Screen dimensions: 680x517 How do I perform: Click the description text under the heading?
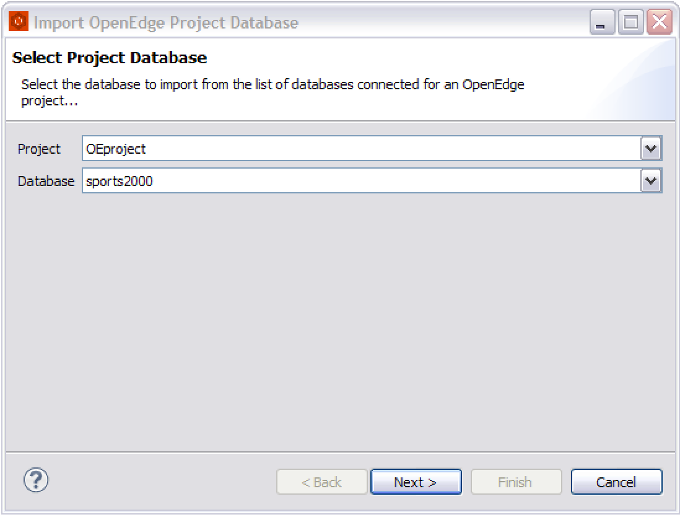(x=272, y=92)
